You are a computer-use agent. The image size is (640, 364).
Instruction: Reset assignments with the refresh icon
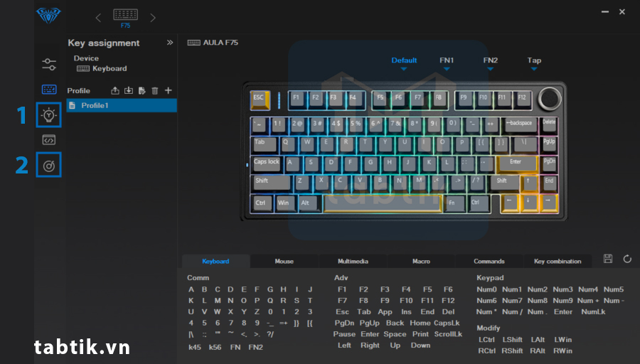[x=627, y=259]
